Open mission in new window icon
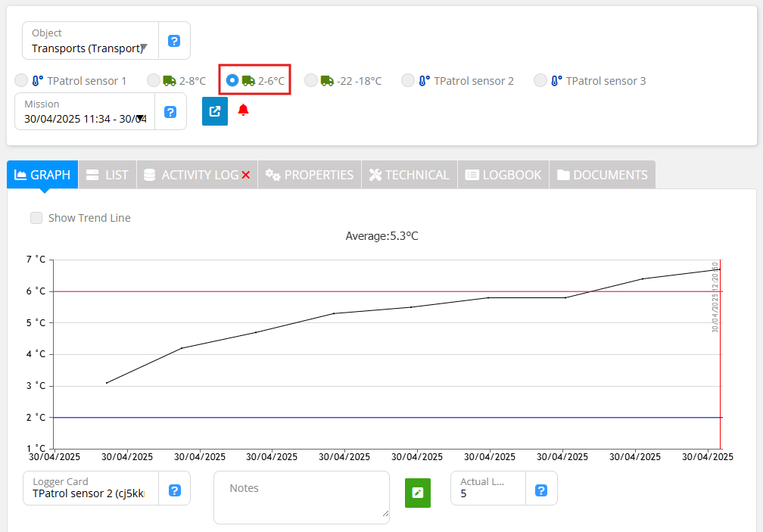763x532 pixels. coord(215,111)
